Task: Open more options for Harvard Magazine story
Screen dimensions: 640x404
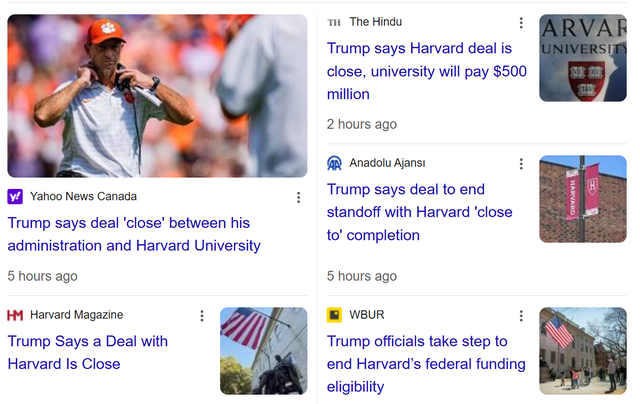Action: pyautogui.click(x=201, y=316)
